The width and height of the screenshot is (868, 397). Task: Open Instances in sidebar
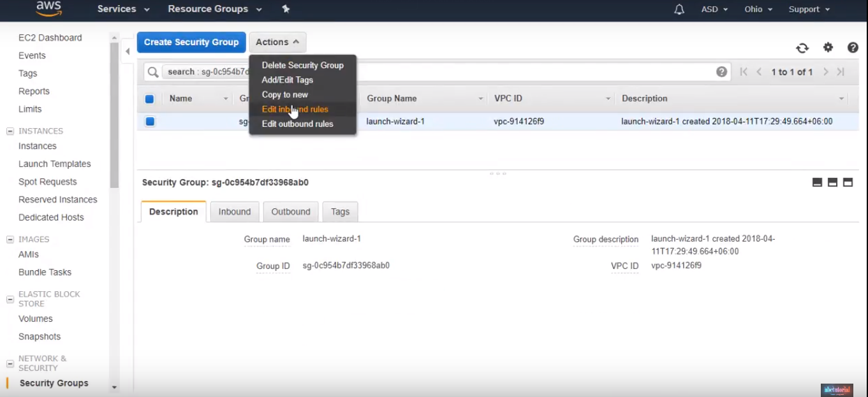pos(38,146)
